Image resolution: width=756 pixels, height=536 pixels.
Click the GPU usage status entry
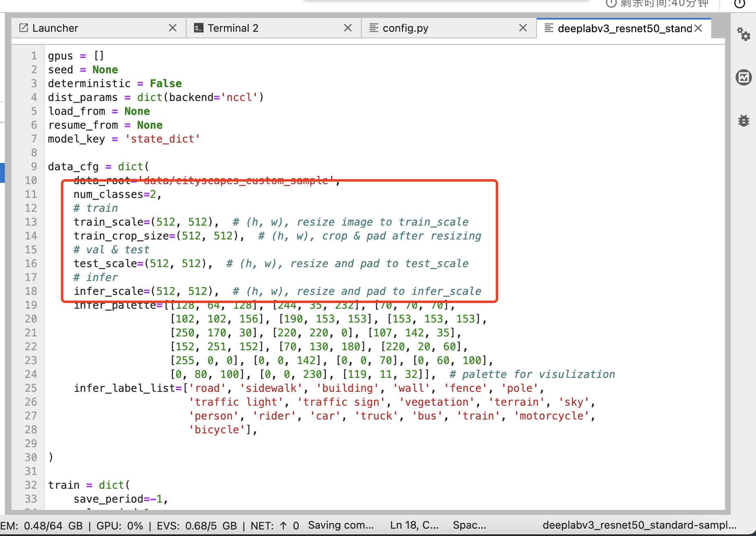120,525
